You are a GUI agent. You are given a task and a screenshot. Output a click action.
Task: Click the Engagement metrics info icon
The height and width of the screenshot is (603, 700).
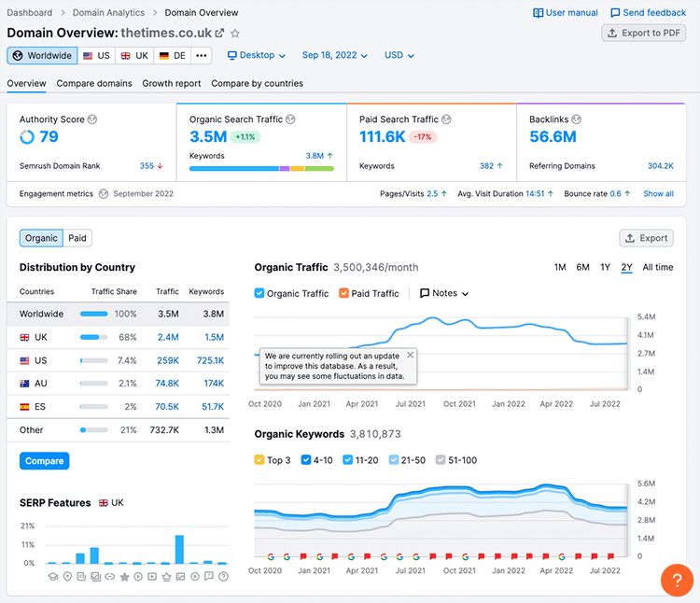coord(104,194)
